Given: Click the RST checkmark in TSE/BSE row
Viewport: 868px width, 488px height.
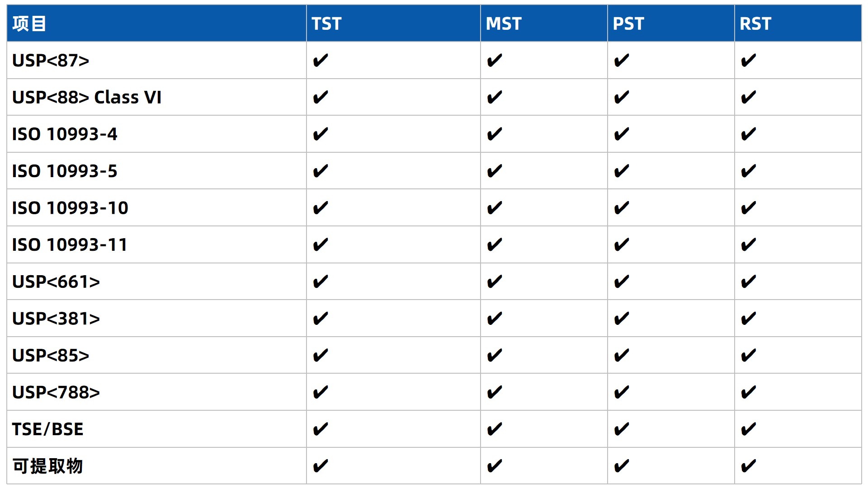Looking at the screenshot, I should [749, 429].
